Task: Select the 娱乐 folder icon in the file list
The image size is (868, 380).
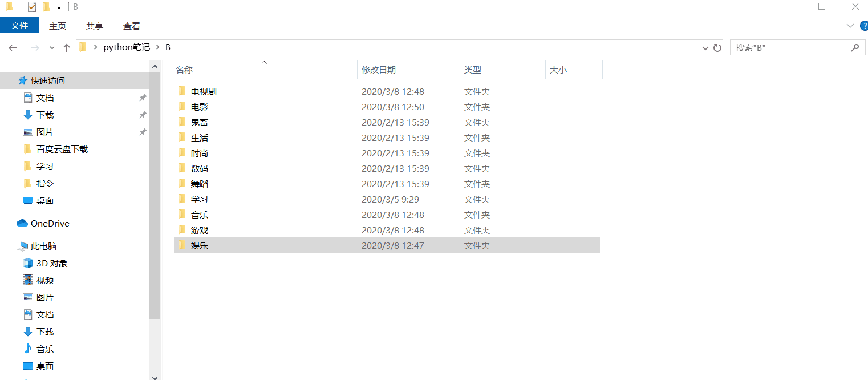Action: pyautogui.click(x=182, y=245)
